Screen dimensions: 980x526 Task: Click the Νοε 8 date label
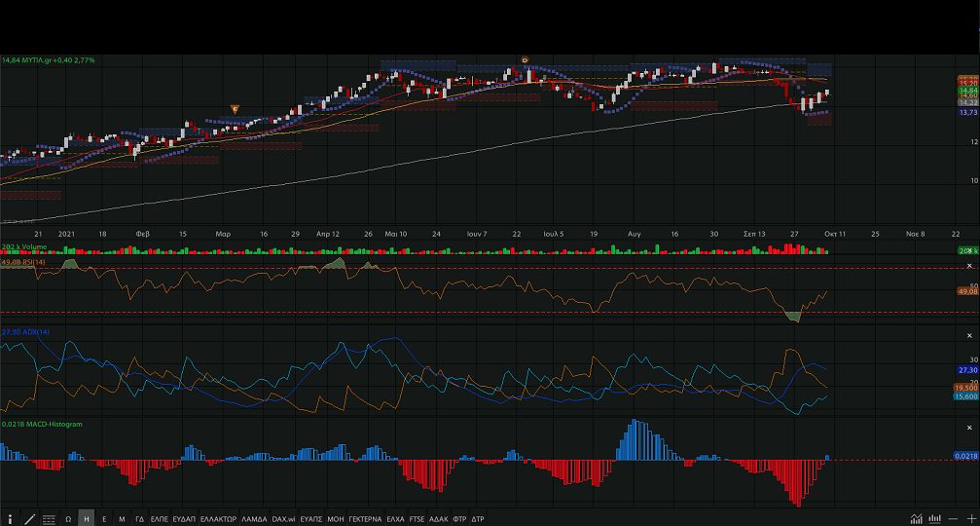click(916, 234)
